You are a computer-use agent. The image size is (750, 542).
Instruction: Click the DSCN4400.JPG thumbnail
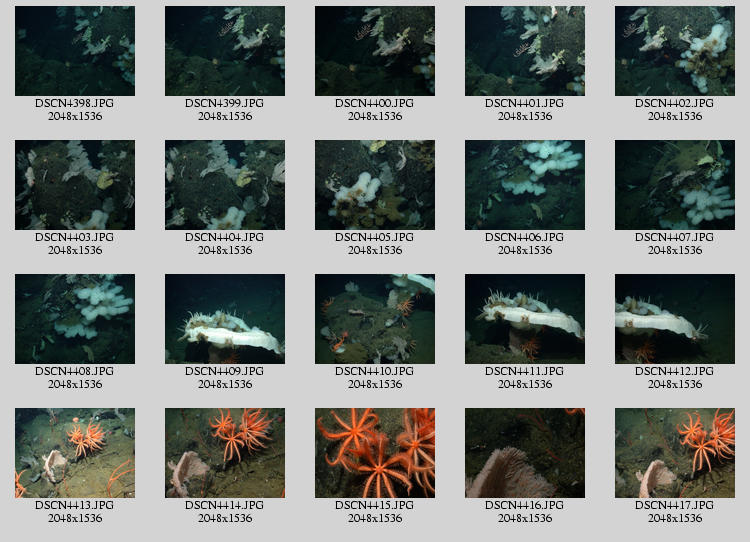375,51
